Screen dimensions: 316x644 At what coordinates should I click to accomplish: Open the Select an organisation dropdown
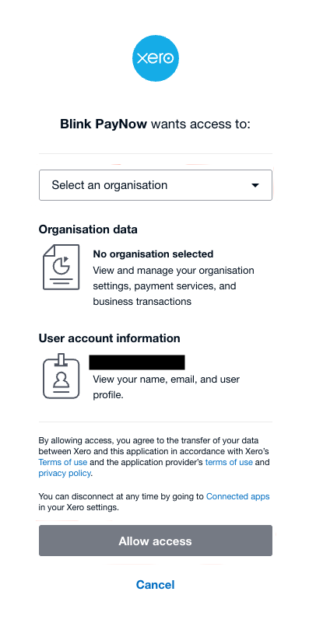(156, 185)
